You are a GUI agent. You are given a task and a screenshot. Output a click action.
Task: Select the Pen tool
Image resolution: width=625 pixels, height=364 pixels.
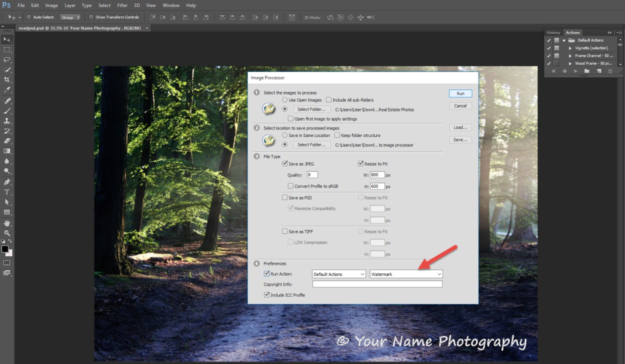point(7,182)
